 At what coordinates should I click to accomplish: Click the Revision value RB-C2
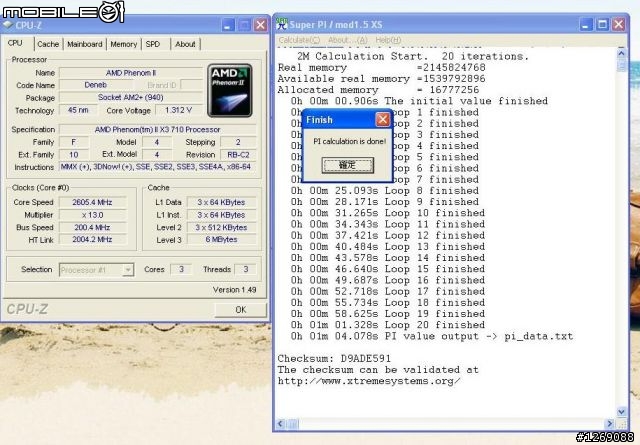(238, 155)
